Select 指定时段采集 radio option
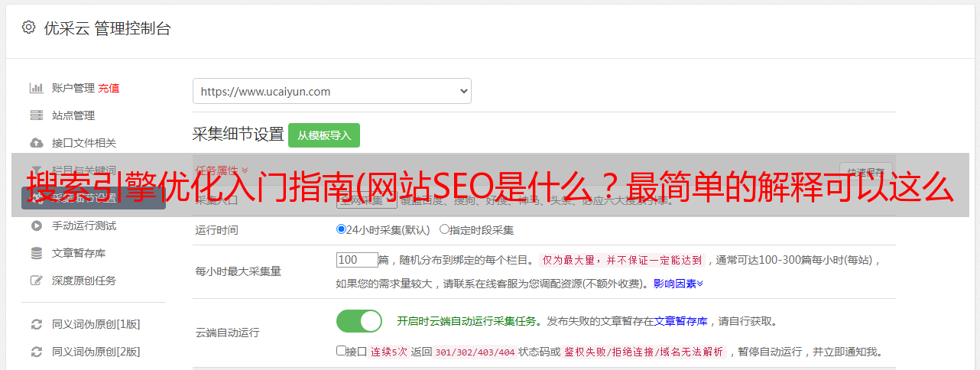The height and width of the screenshot is (370, 980). coord(444,229)
